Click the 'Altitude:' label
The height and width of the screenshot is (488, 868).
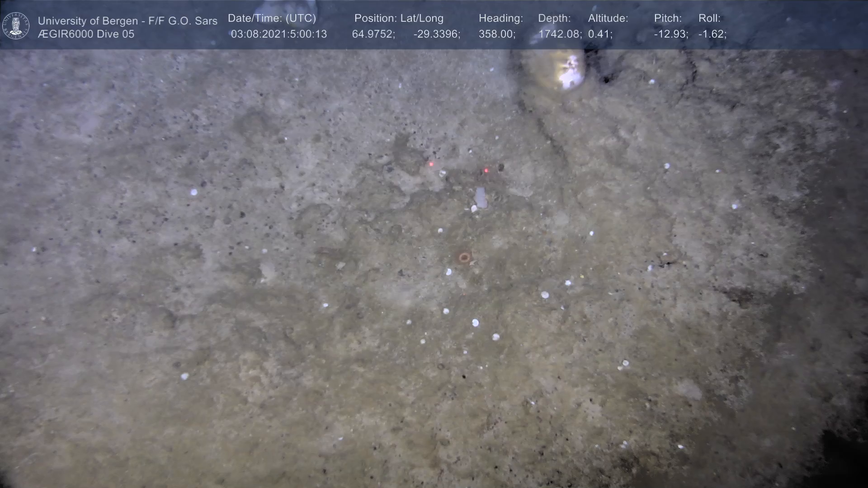(x=608, y=19)
